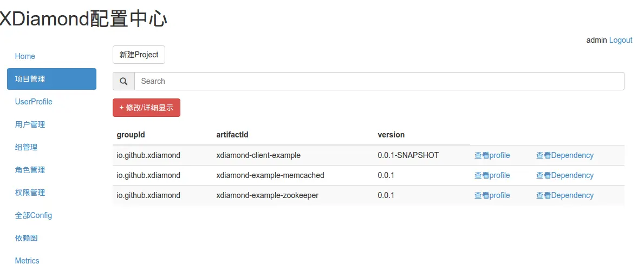Open 查看profile for xdiamond-example-zookeeper
Image resolution: width=644 pixels, height=264 pixels.
[x=492, y=195]
